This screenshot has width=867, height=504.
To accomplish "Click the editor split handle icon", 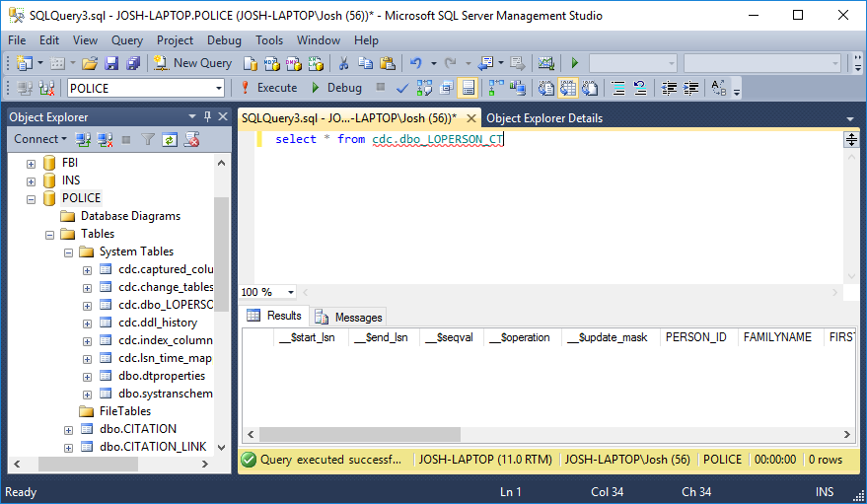I will [851, 139].
